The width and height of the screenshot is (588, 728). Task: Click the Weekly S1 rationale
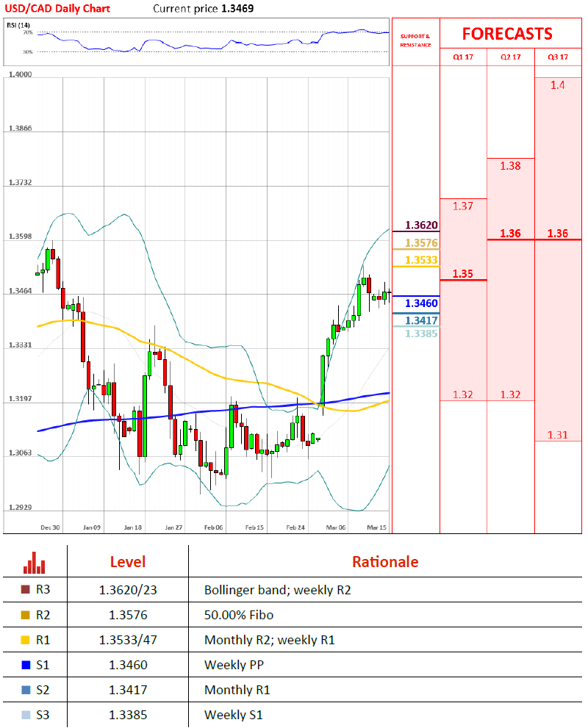tap(234, 716)
